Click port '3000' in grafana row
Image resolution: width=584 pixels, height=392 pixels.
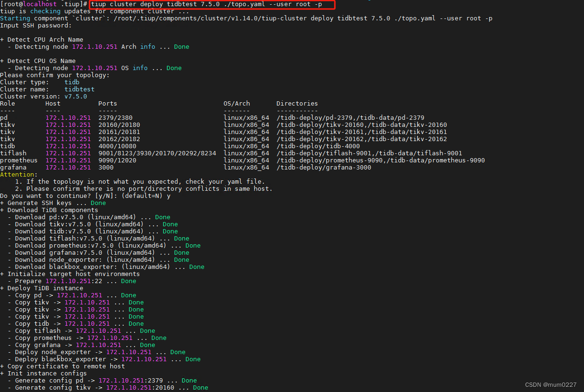click(106, 168)
